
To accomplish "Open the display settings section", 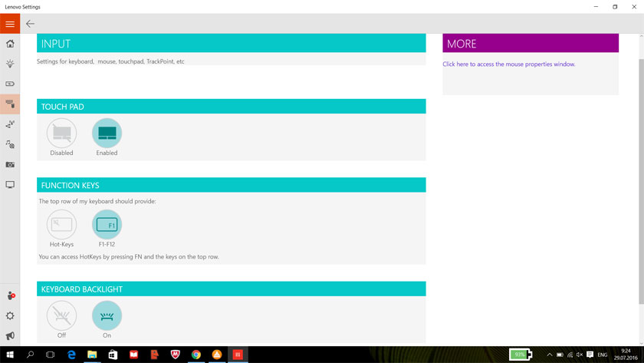I will pyautogui.click(x=10, y=185).
